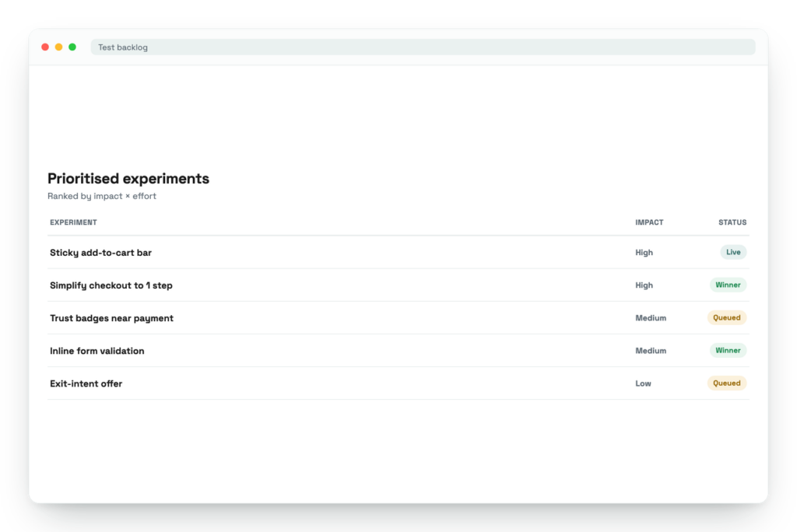Click Winner badge for Inline form validation
This screenshot has width=797, height=532.
pyautogui.click(x=728, y=351)
